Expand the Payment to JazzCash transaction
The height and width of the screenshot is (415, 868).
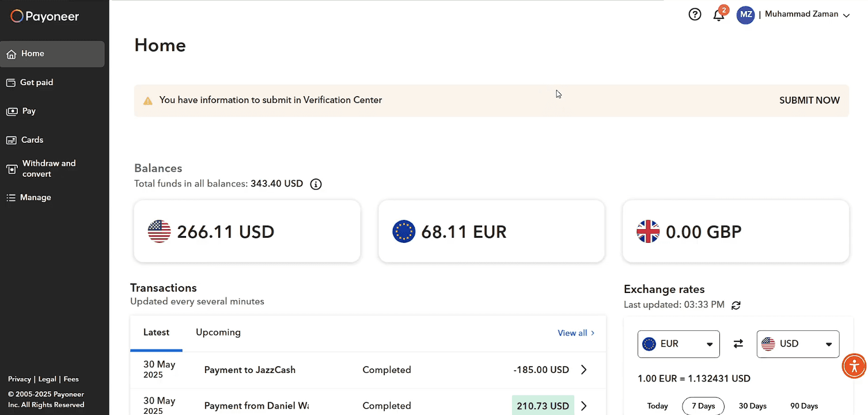click(x=583, y=370)
